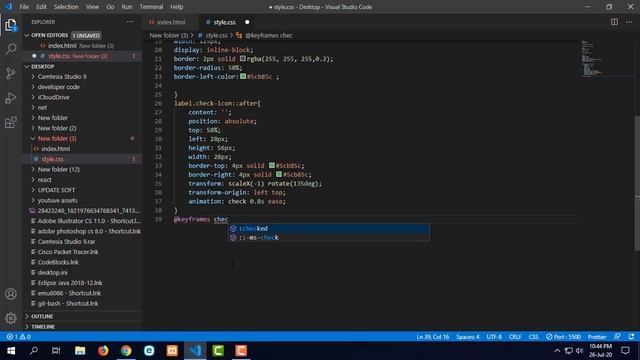Open the Run menu
Viewport: 640px width, 360px height.
(127, 7)
